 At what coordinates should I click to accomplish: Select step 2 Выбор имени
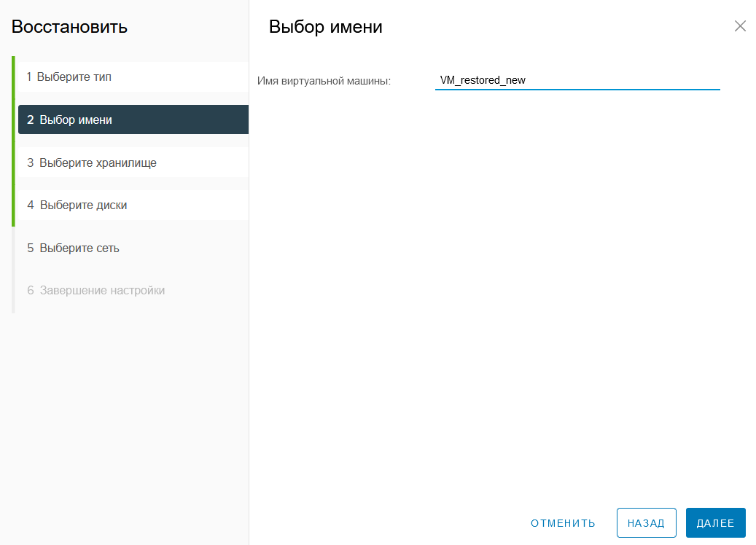(x=133, y=119)
